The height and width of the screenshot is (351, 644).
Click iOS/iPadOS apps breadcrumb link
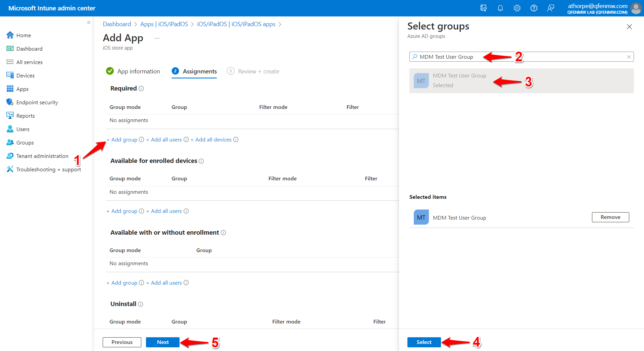[236, 24]
